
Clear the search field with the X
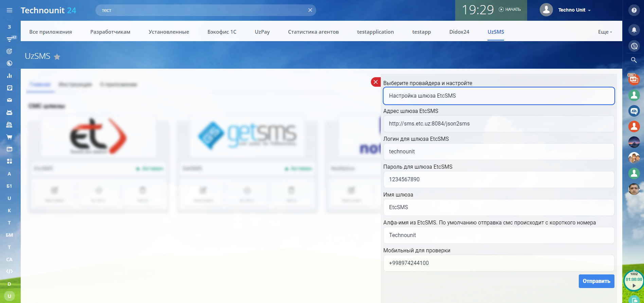(310, 10)
